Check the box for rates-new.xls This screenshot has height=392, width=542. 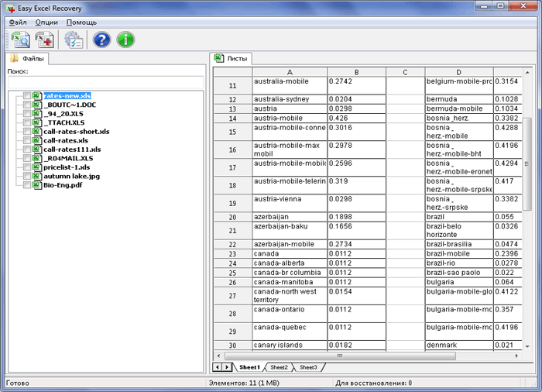[27, 95]
